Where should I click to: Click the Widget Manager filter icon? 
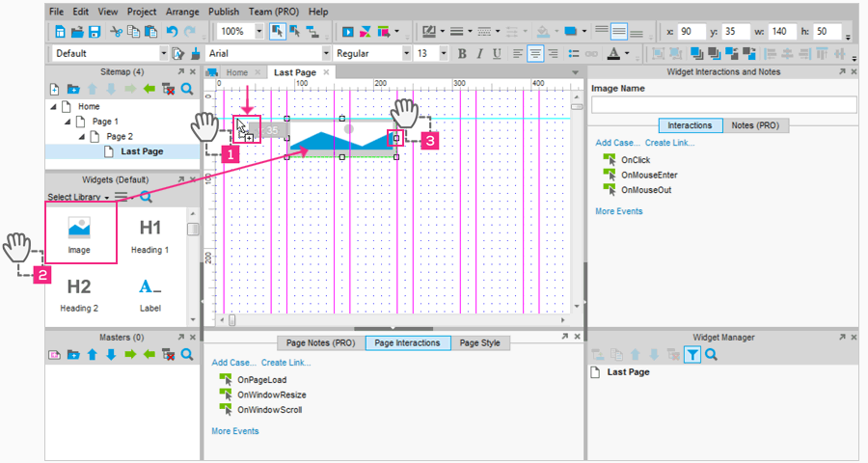[x=692, y=355]
